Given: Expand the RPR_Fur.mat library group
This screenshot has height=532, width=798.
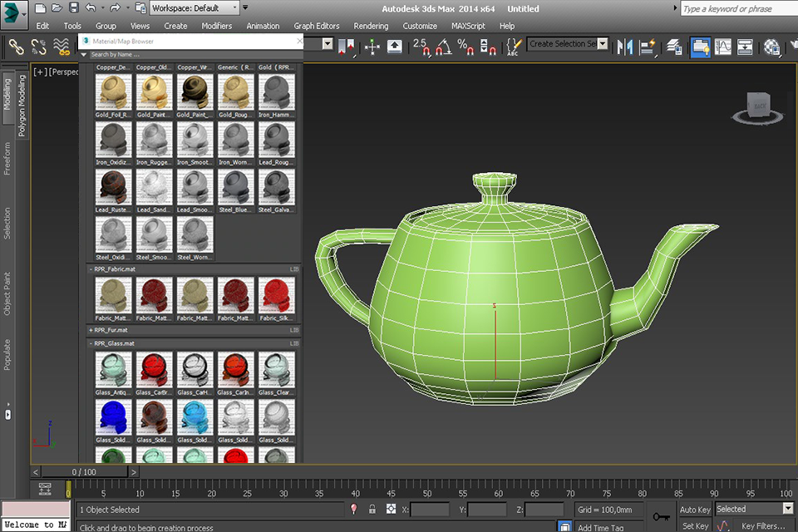Looking at the screenshot, I should coord(91,330).
